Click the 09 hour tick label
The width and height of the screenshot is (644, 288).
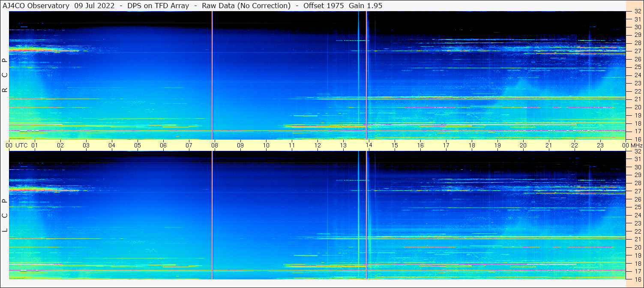tap(240, 145)
